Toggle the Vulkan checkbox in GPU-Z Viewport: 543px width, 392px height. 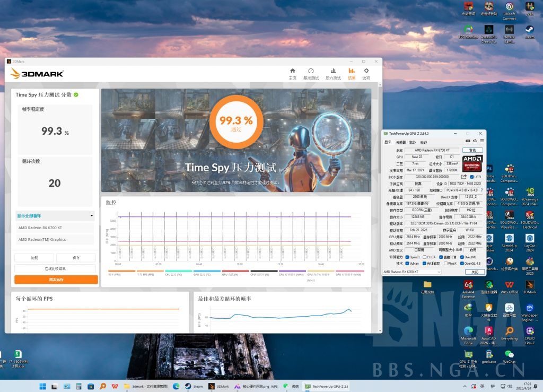coord(407,264)
